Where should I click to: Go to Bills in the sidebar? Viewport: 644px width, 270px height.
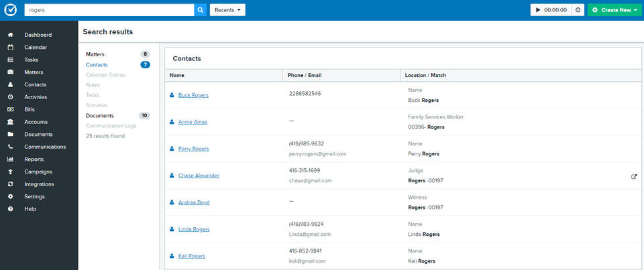(31, 110)
